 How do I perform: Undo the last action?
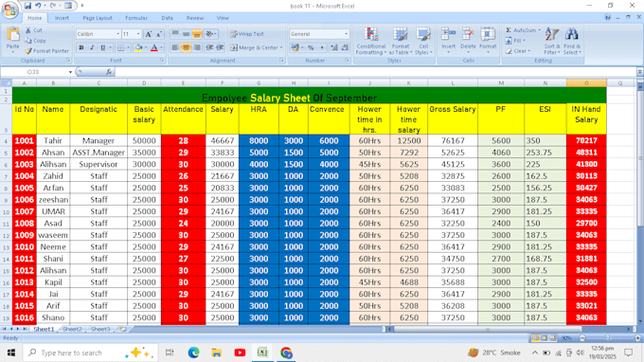click(38, 6)
